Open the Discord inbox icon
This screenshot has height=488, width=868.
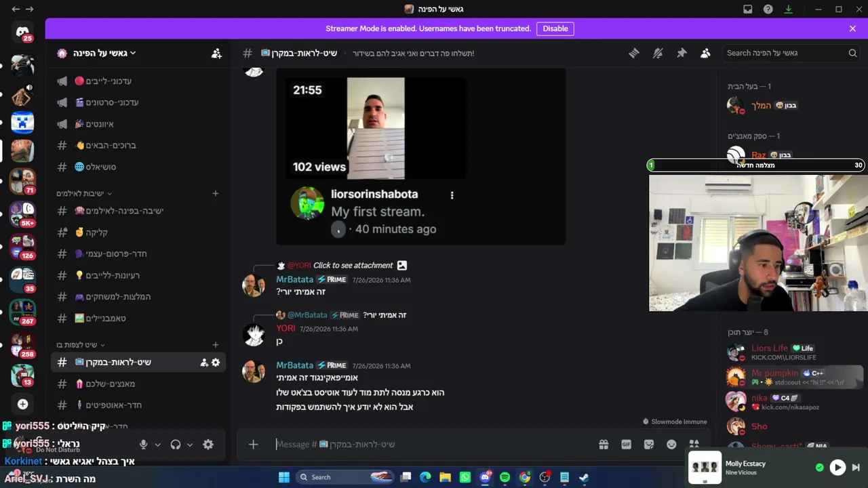click(747, 9)
